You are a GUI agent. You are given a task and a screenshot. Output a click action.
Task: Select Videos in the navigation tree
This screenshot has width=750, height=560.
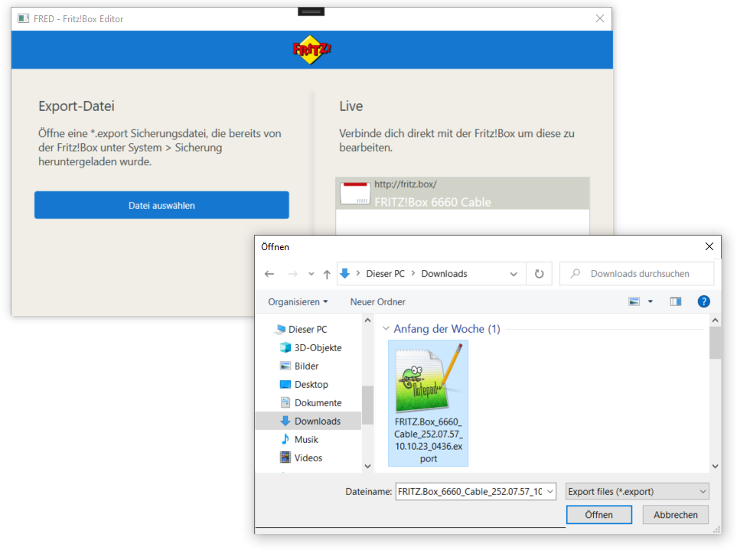[x=308, y=457]
